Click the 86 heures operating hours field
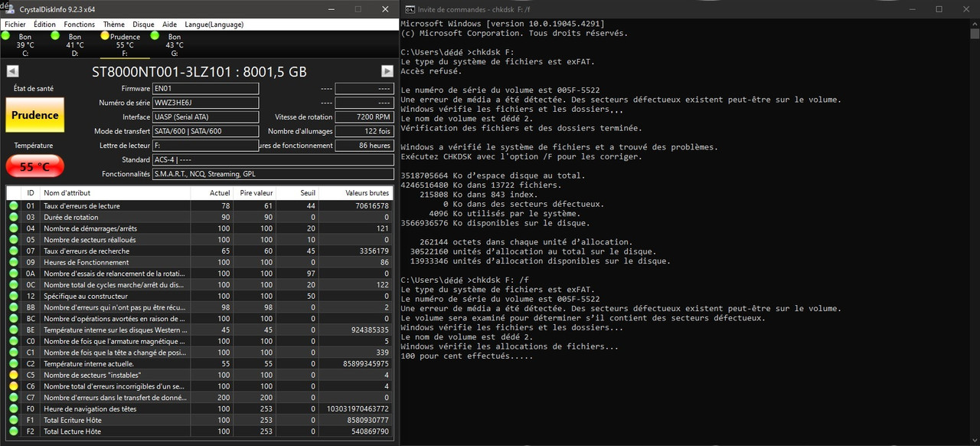Image resolution: width=980 pixels, height=446 pixels. pos(364,146)
